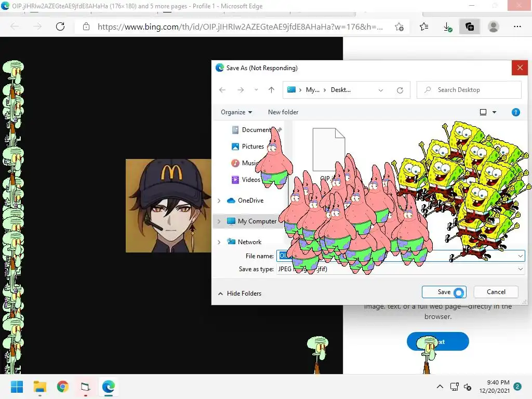Open the pink taskbar app icon
This screenshot has width=532, height=399.
[x=86, y=387]
